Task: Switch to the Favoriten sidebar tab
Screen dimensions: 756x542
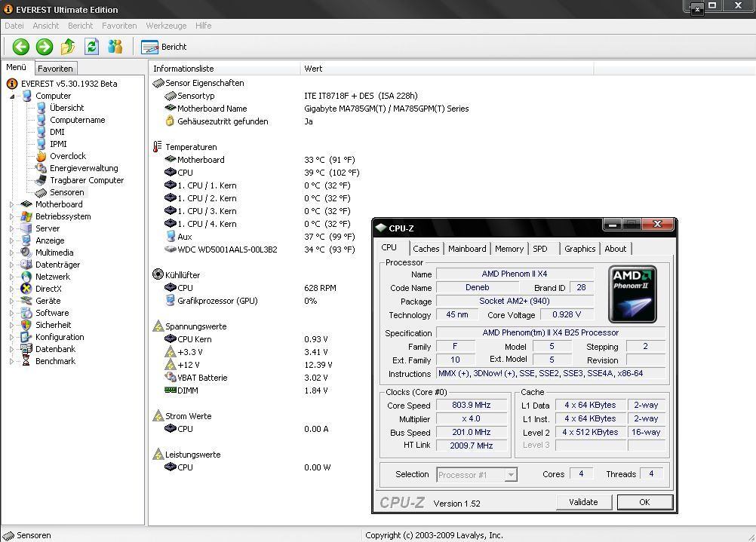Action: click(55, 69)
